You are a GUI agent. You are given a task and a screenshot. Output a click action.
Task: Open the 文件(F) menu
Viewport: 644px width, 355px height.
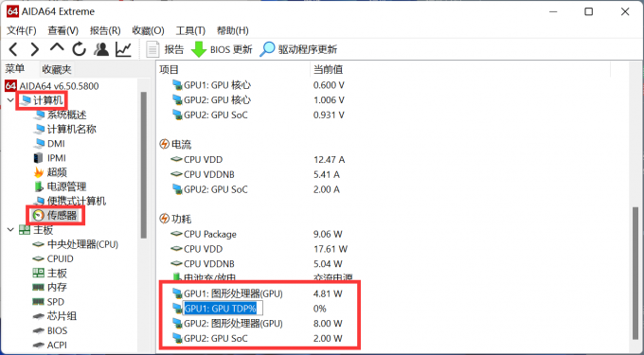click(22, 30)
